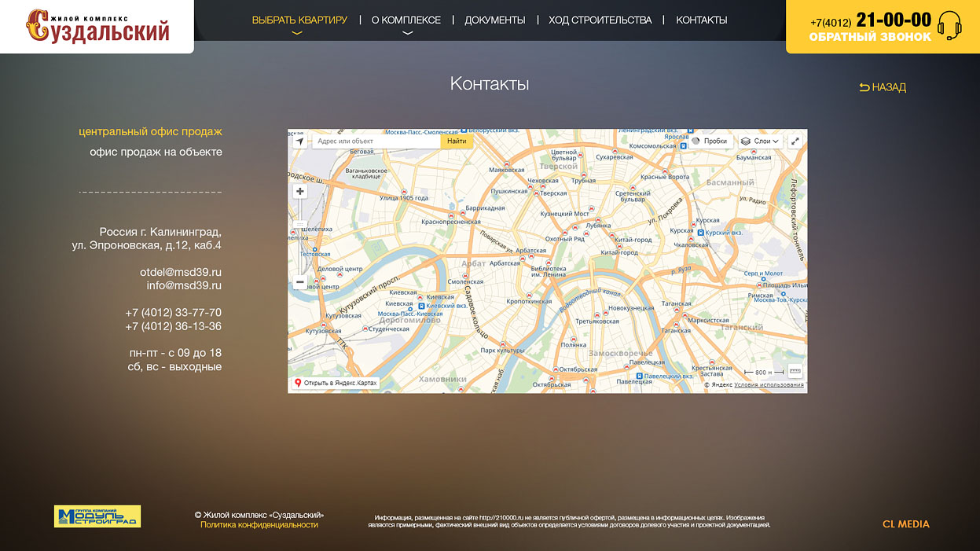This screenshot has width=980, height=551.
Task: Request Обратный звонок callback
Action: [x=870, y=37]
